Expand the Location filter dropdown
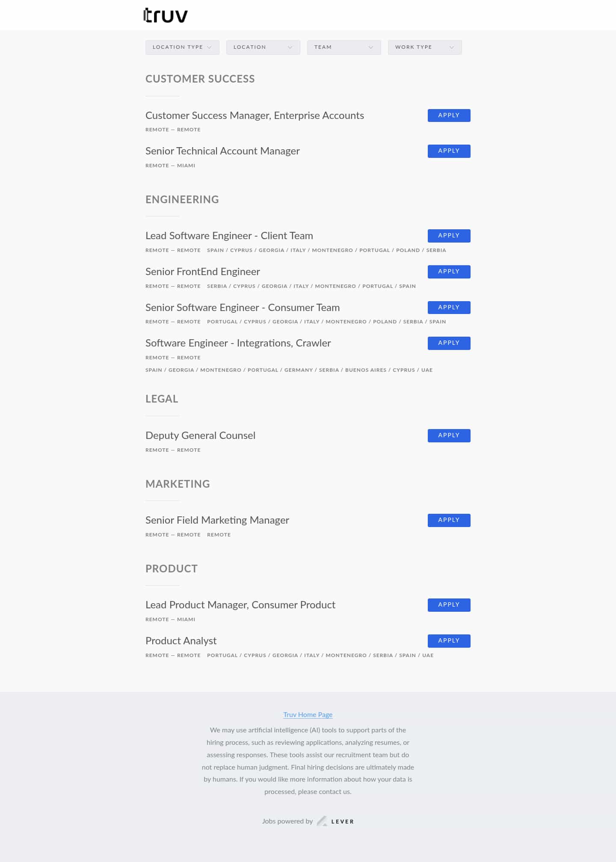 pyautogui.click(x=263, y=47)
